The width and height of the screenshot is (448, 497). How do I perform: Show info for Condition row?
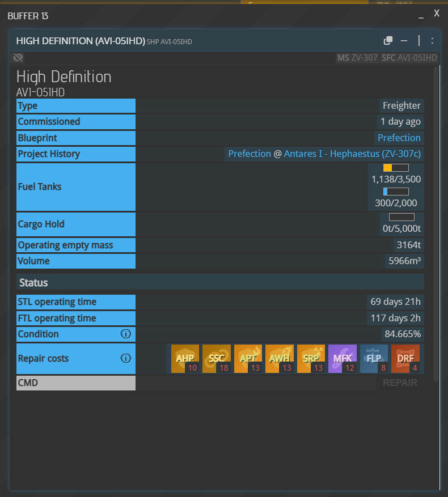coord(126,334)
